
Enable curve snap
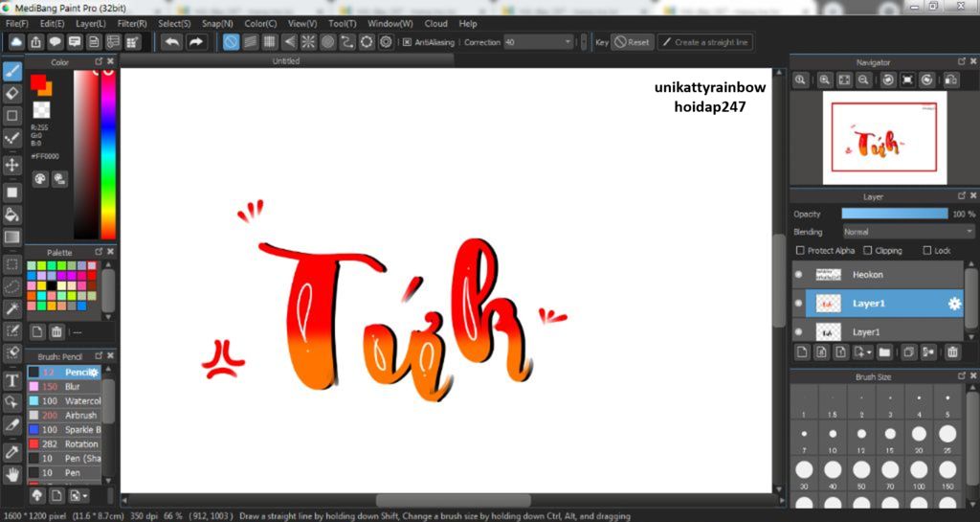click(x=347, y=42)
